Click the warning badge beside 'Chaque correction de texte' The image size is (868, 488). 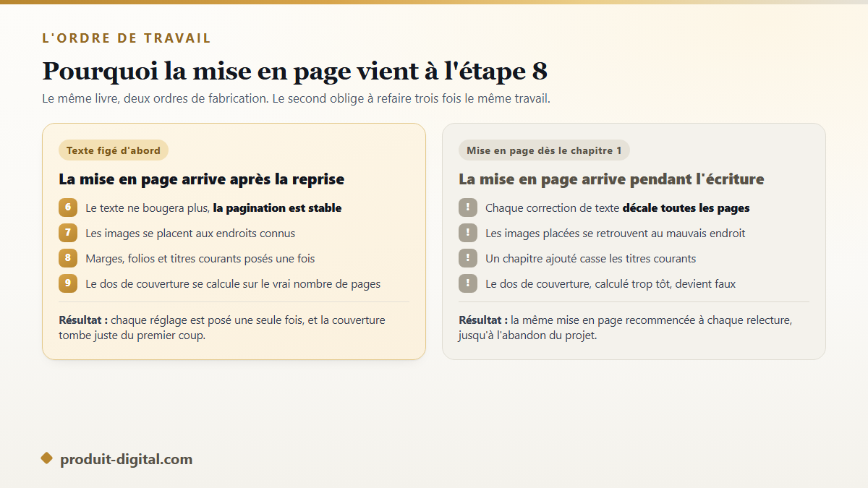point(468,207)
